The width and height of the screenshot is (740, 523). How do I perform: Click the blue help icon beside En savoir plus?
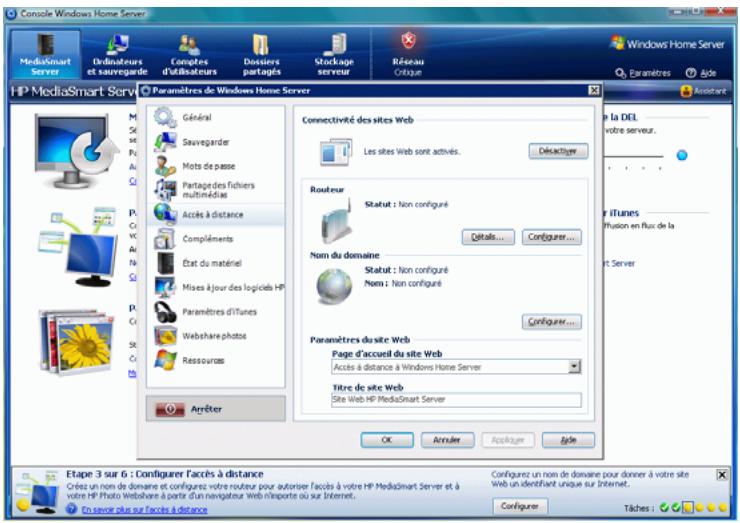point(72,509)
